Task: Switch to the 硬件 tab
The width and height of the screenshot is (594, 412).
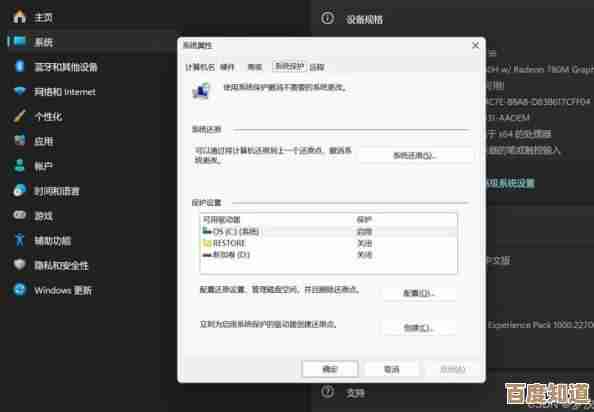Action: (x=227, y=67)
